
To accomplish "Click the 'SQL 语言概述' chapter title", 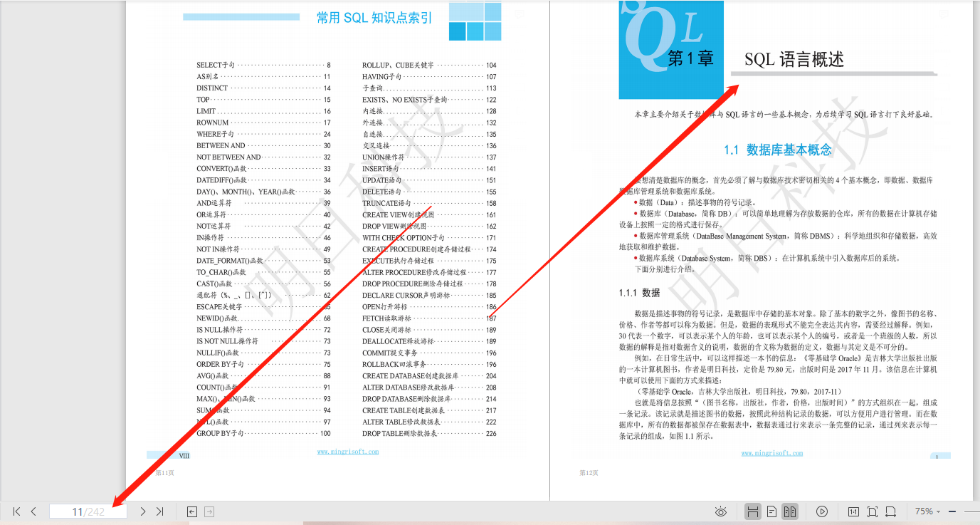I will [x=794, y=60].
